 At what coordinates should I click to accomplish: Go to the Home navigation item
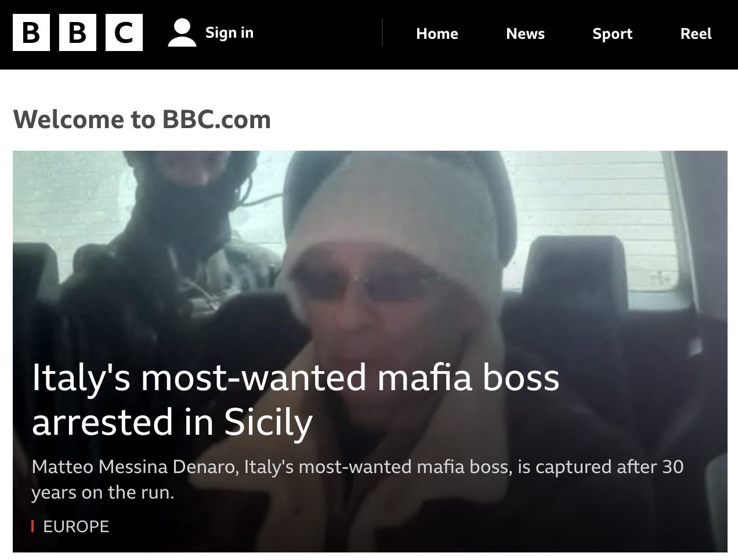coord(437,34)
